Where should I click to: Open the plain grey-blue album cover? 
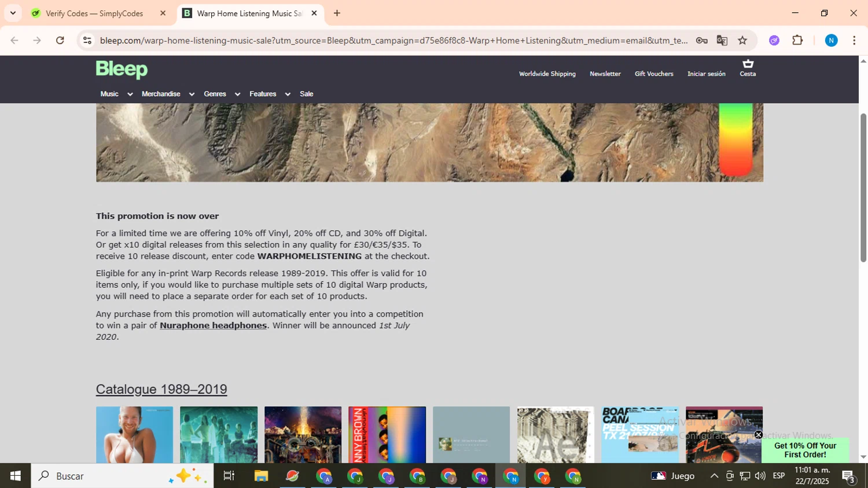click(x=471, y=435)
